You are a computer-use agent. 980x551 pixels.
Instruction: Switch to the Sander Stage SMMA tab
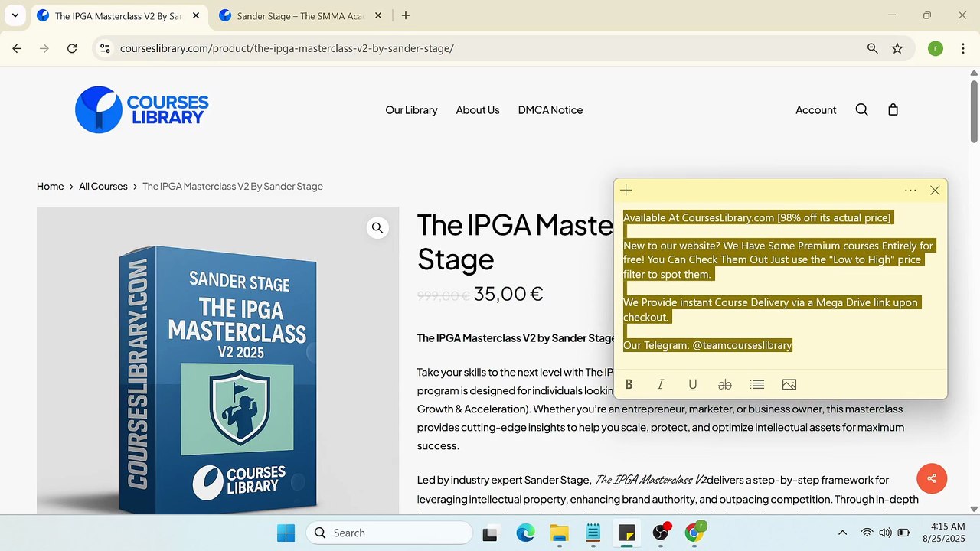[x=300, y=15]
